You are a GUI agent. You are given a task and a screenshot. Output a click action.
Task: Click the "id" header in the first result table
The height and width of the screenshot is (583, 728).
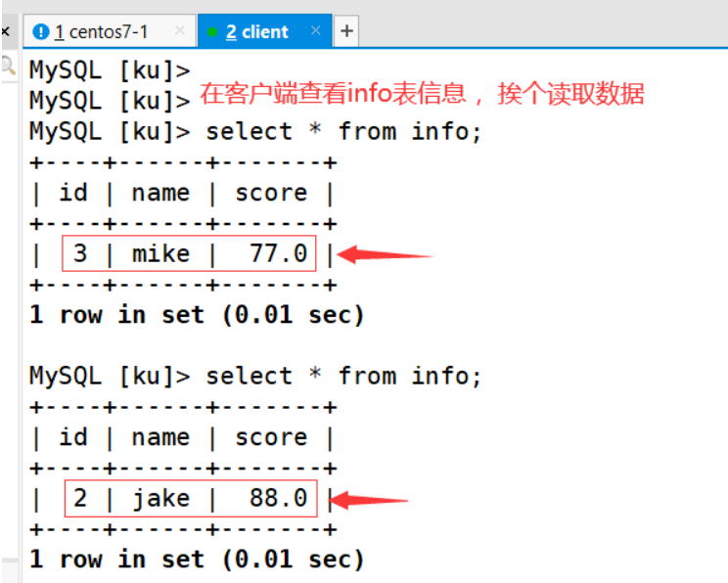pyautogui.click(x=73, y=192)
